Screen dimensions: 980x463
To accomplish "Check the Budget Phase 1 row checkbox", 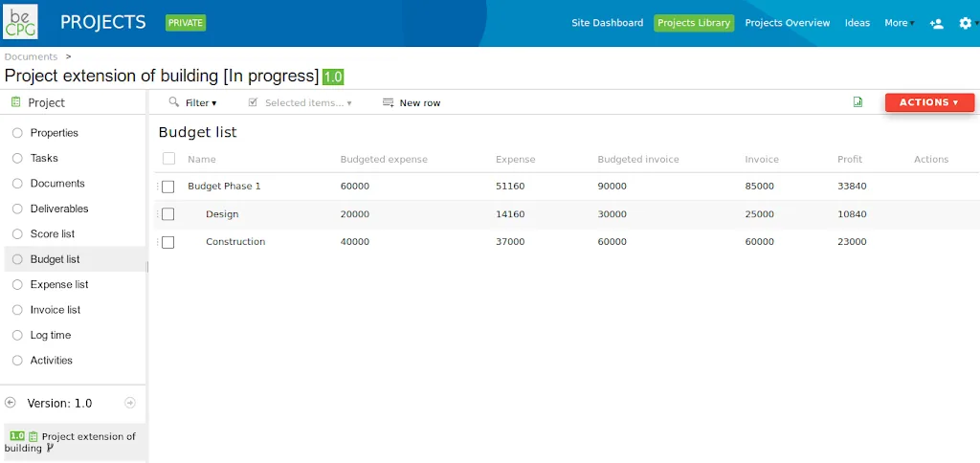I will [x=168, y=187].
